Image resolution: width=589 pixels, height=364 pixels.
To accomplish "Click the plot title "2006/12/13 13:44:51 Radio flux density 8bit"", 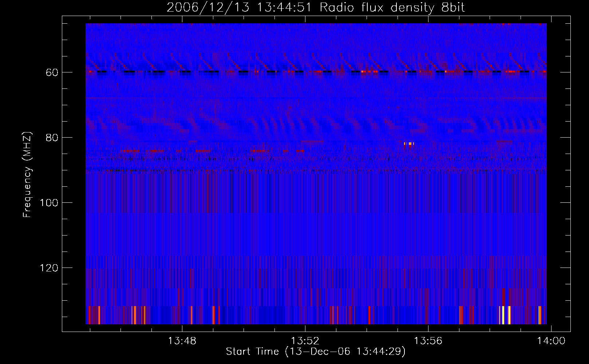I will (316, 7).
